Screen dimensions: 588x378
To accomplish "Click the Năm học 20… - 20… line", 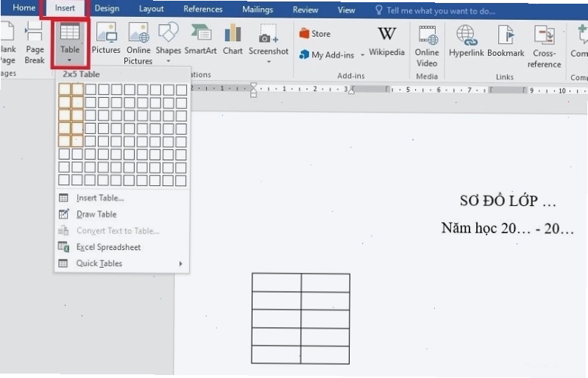I will point(507,228).
